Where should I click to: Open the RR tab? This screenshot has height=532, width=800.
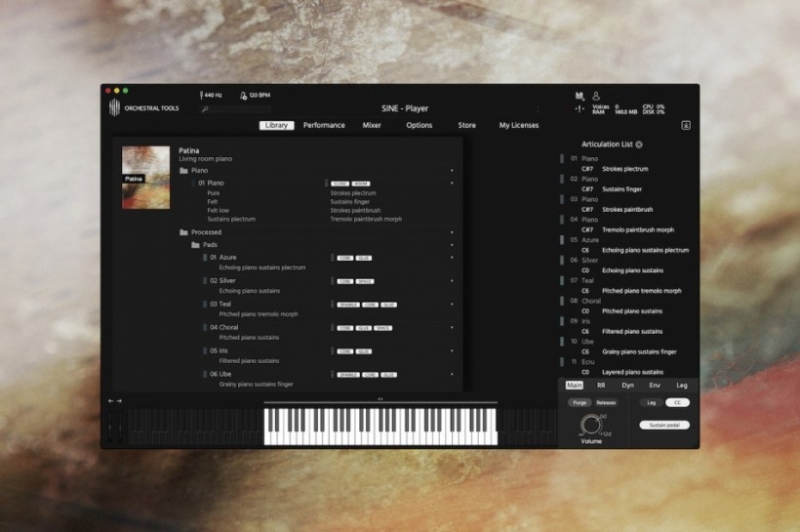(601, 386)
